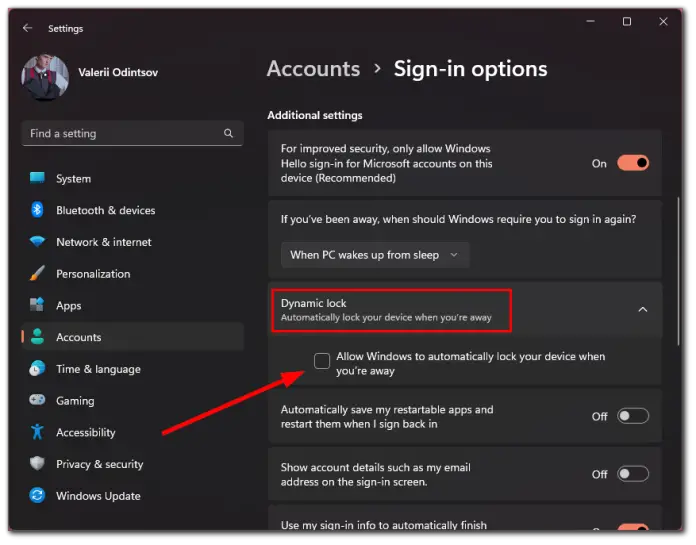The height and width of the screenshot is (545, 696).
Task: Click the back arrow icon
Action: pyautogui.click(x=28, y=28)
